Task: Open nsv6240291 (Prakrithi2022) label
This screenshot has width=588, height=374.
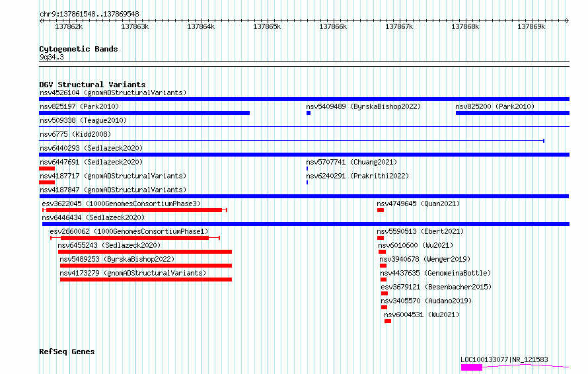Action: coord(357,176)
